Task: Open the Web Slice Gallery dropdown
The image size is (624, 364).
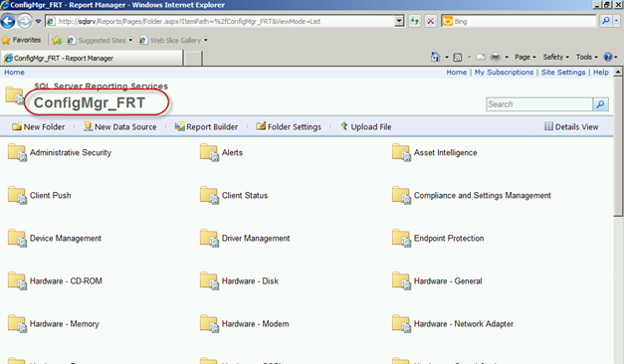Action: pyautogui.click(x=173, y=40)
